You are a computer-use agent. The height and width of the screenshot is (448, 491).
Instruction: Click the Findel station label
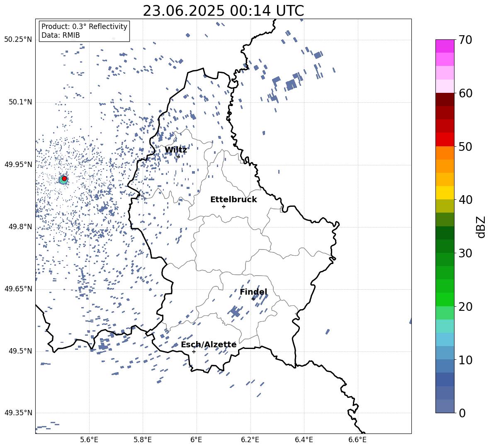coord(253,292)
